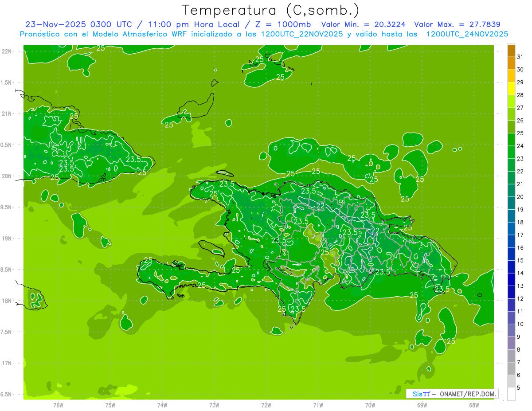Click the 'Temperatura (C,somb.)' chart title
The height and width of the screenshot is (411, 532).
(271, 10)
